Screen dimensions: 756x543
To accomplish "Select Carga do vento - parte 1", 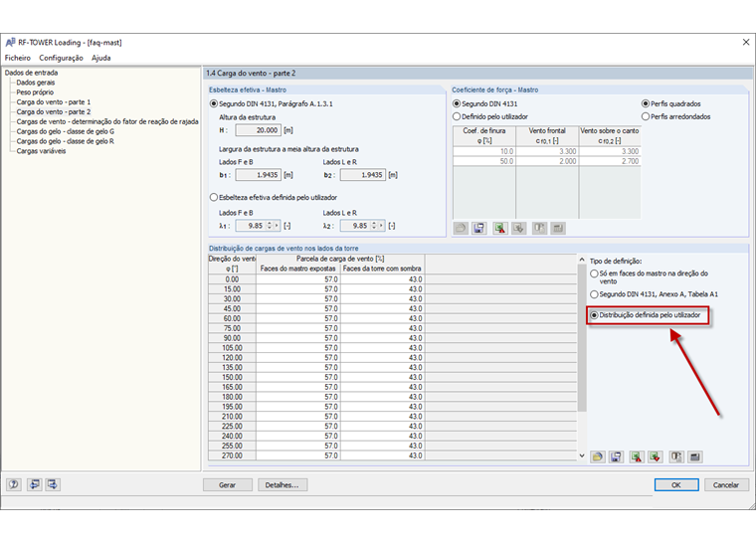I will tap(54, 101).
